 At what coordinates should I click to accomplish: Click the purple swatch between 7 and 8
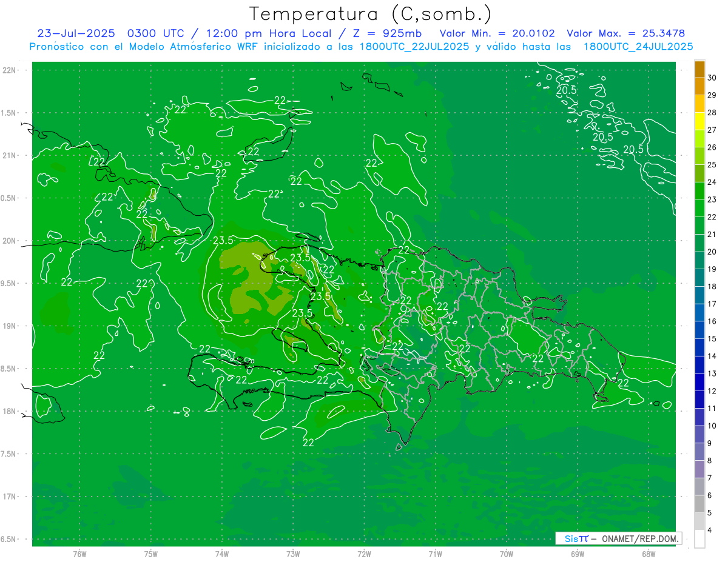tap(699, 470)
